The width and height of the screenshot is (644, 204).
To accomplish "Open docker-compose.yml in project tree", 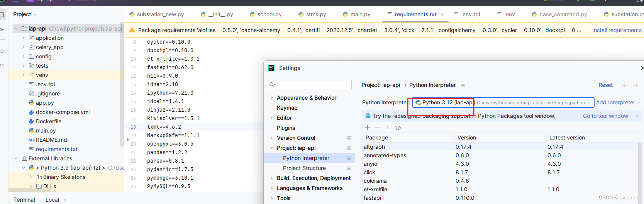I will tap(63, 112).
